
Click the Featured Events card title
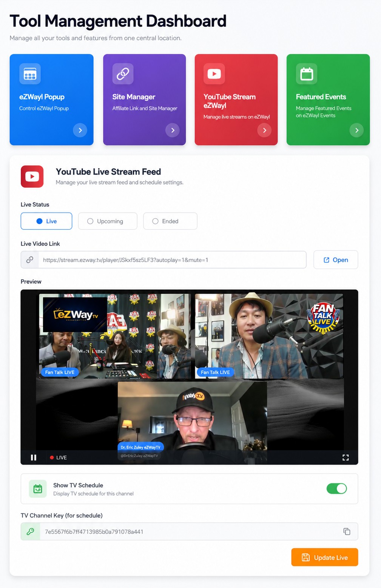[321, 97]
